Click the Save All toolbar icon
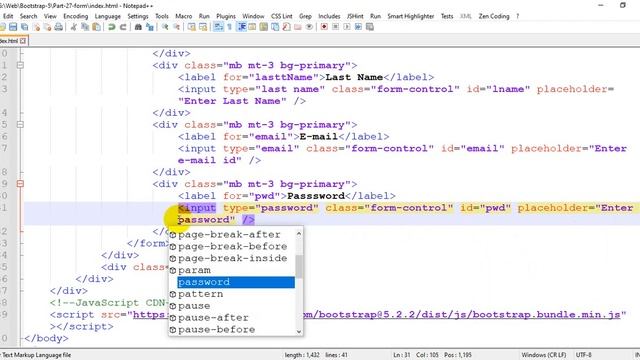This screenshot has width=640, height=360. click(24, 27)
